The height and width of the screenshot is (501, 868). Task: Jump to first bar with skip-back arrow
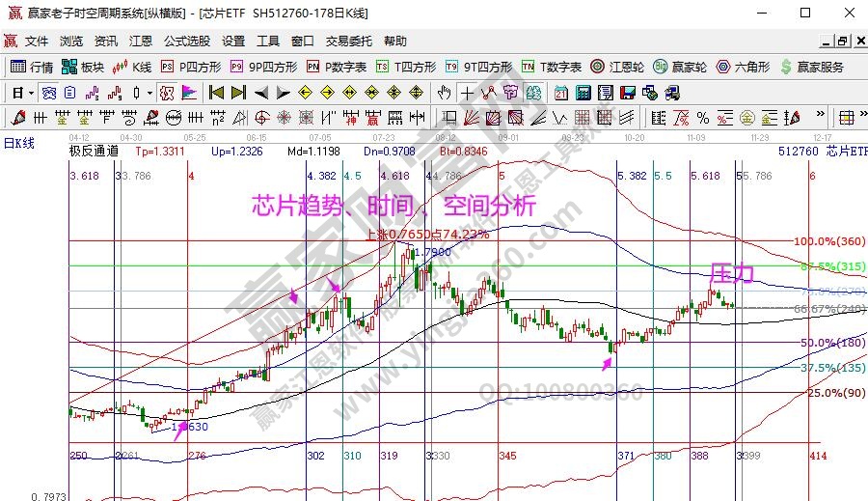(x=216, y=93)
